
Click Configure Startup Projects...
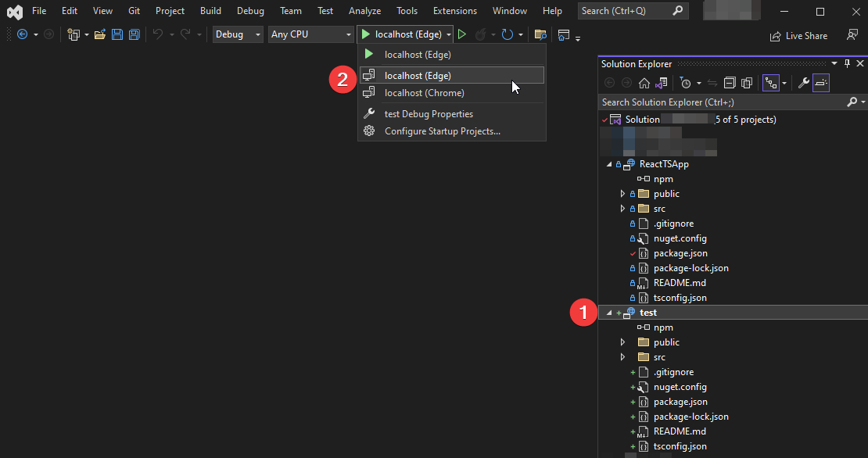click(451, 131)
